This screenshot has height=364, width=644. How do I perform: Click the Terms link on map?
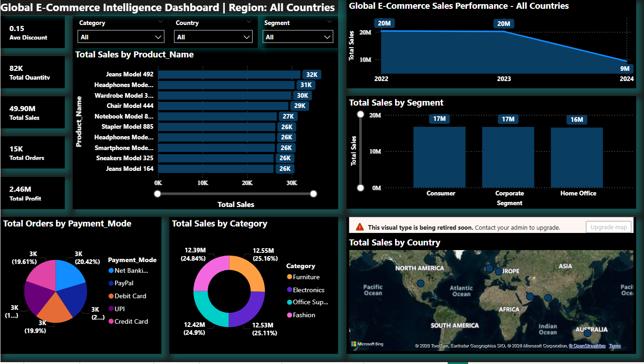tap(614, 346)
